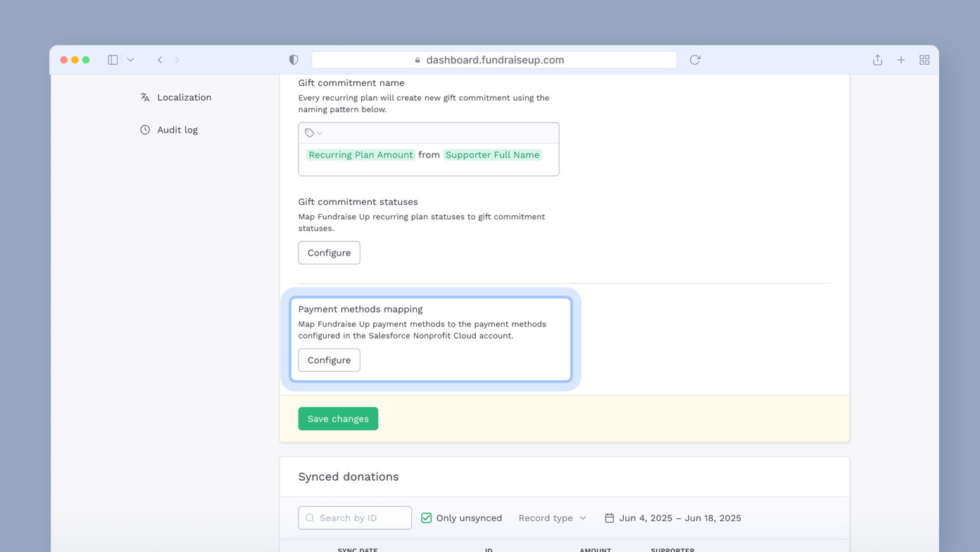Toggle the browser sidebar visibility
Viewport: 980px width, 552px height.
pyautogui.click(x=112, y=60)
